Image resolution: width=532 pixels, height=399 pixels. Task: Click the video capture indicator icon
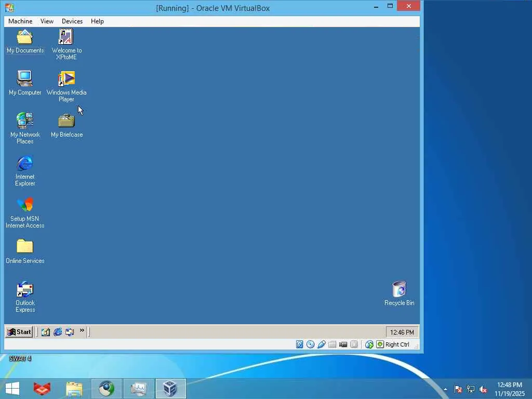(x=343, y=344)
